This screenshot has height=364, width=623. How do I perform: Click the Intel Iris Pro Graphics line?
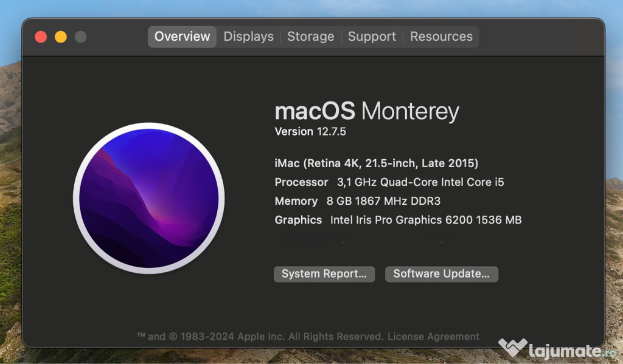coord(398,220)
